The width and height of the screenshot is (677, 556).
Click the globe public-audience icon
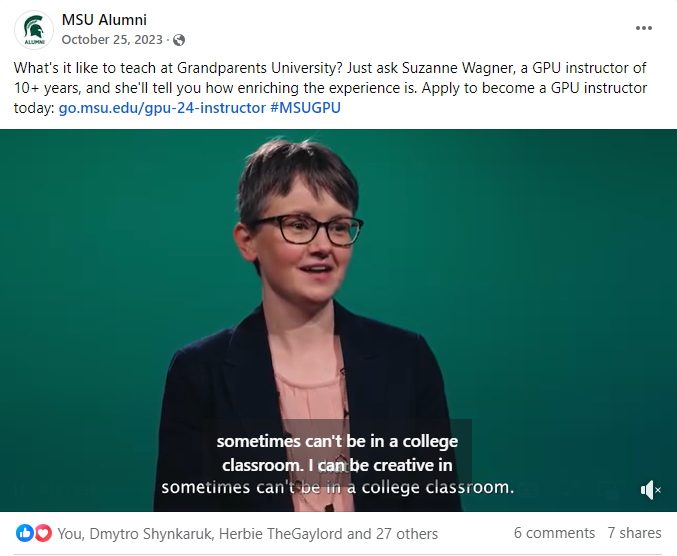click(179, 40)
